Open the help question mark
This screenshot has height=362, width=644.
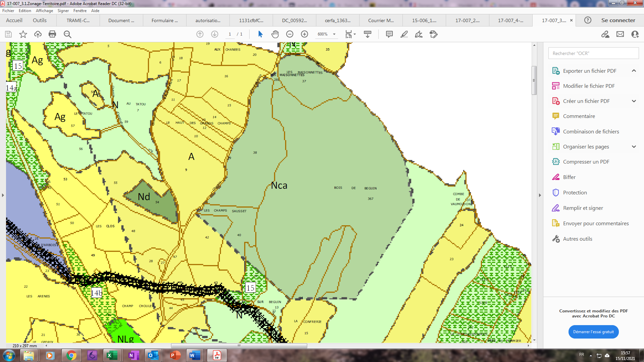coord(588,20)
